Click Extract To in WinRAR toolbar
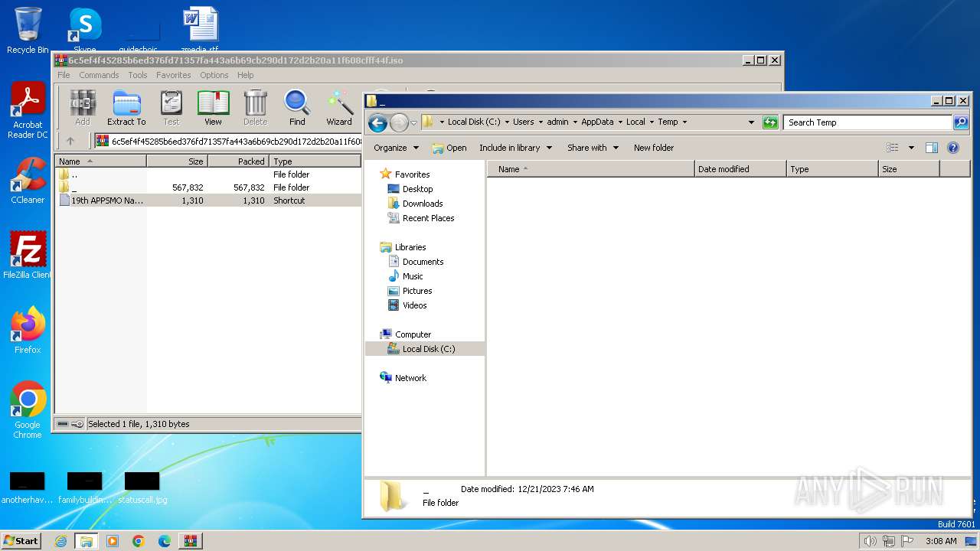The width and height of the screenshot is (980, 551). coord(126,107)
